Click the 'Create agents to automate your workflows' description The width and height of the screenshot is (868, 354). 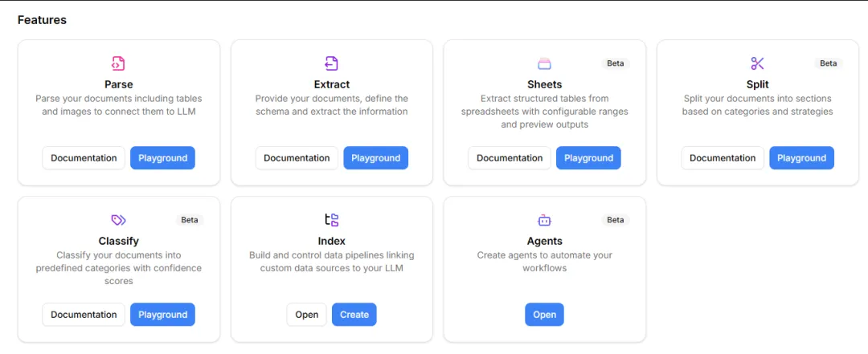pos(544,262)
